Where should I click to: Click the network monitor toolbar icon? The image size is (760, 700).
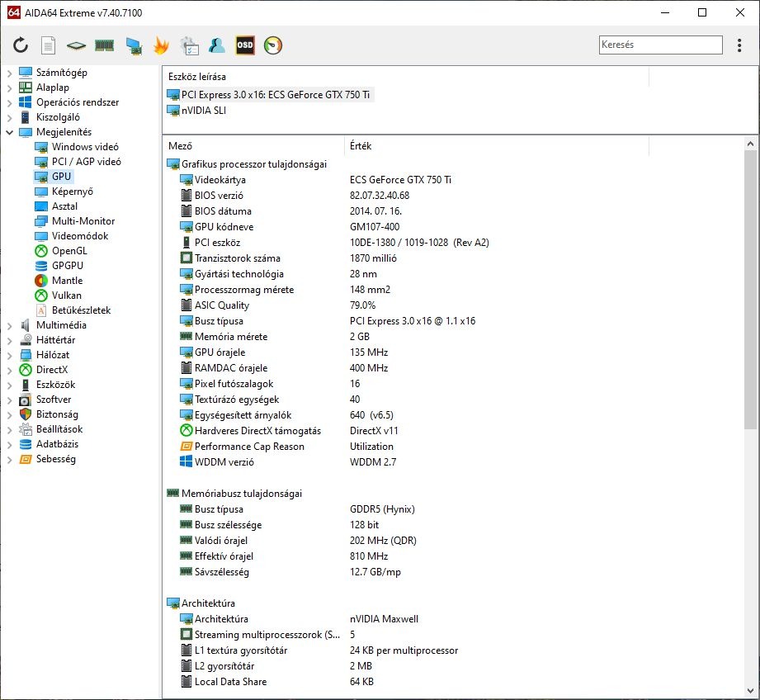[134, 45]
